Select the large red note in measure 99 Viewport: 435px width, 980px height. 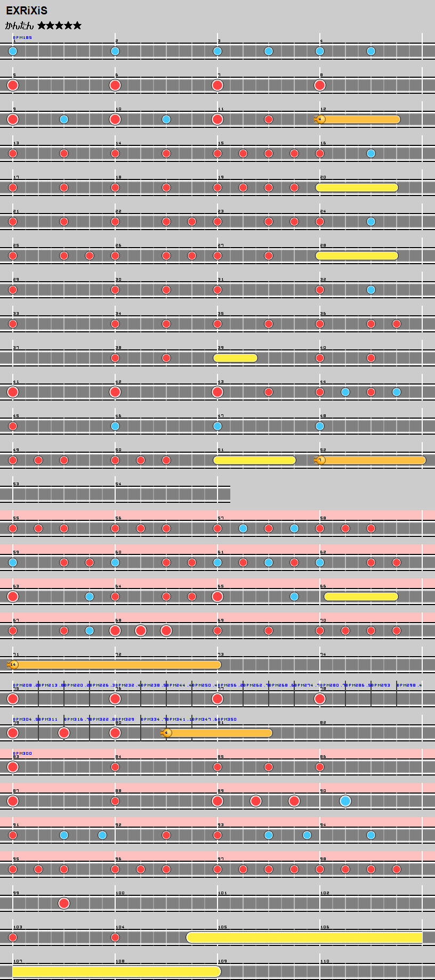pyautogui.click(x=64, y=903)
